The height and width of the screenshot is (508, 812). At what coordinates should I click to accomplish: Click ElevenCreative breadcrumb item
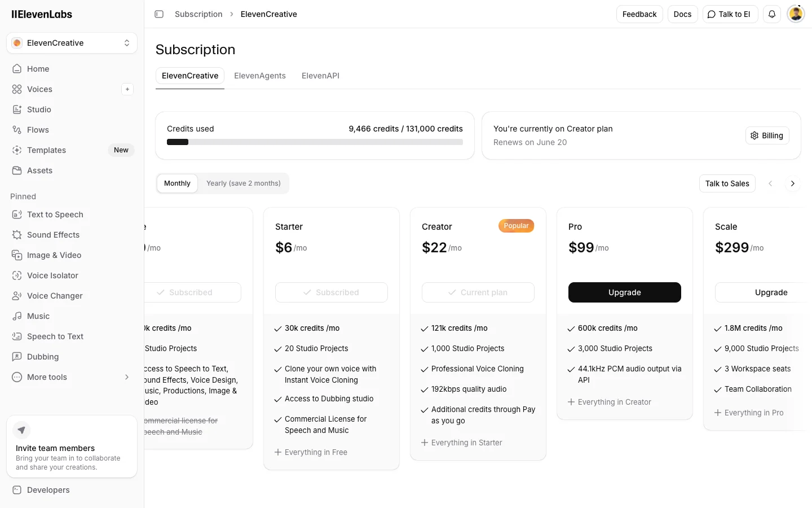pos(269,14)
